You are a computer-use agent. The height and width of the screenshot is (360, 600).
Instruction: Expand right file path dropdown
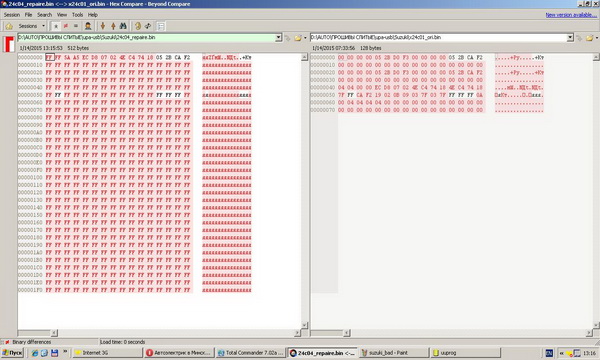(570, 37)
